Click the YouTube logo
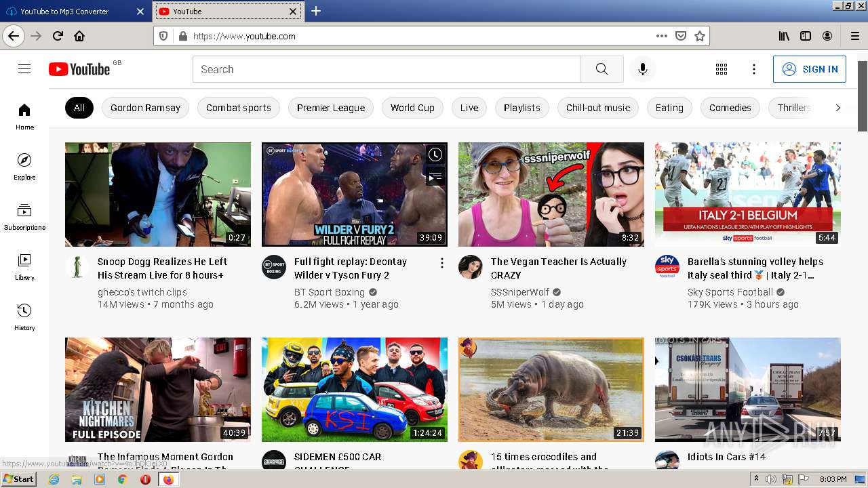 79,69
